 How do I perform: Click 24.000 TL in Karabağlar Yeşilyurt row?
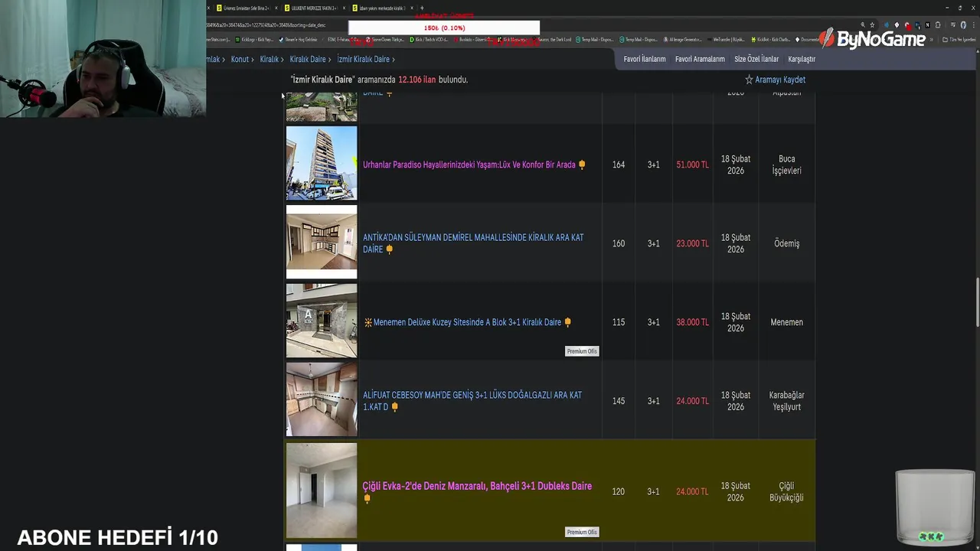pyautogui.click(x=692, y=401)
